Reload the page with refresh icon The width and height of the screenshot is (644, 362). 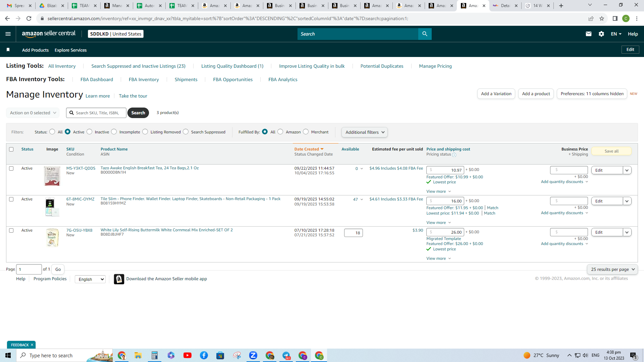point(29,18)
